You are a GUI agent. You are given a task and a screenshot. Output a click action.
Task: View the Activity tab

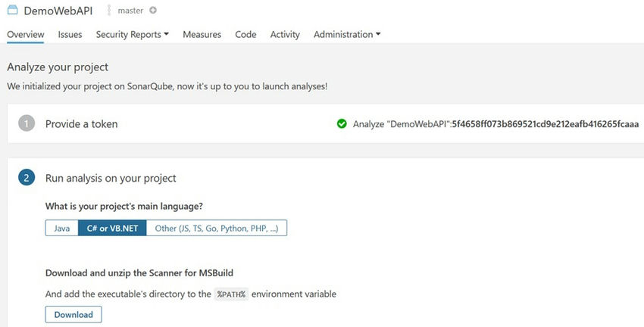point(285,35)
